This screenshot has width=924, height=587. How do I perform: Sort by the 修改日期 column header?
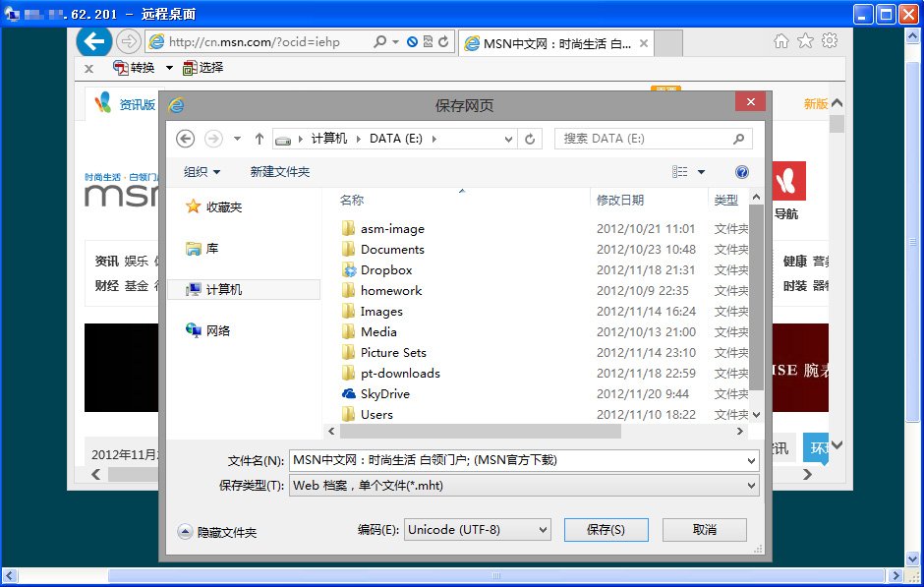tap(620, 201)
